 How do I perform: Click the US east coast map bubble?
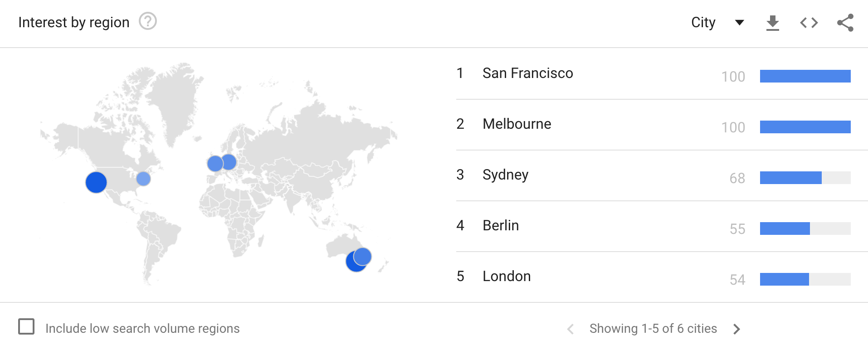(x=143, y=179)
